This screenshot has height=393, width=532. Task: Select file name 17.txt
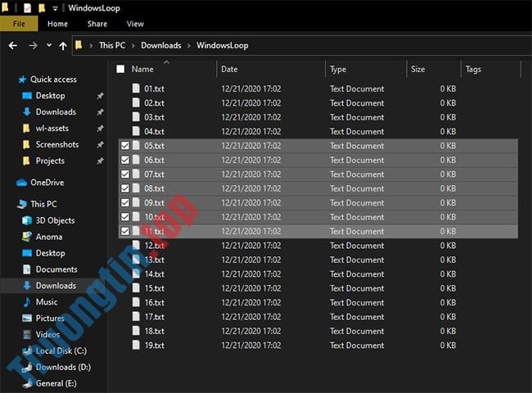pos(155,317)
